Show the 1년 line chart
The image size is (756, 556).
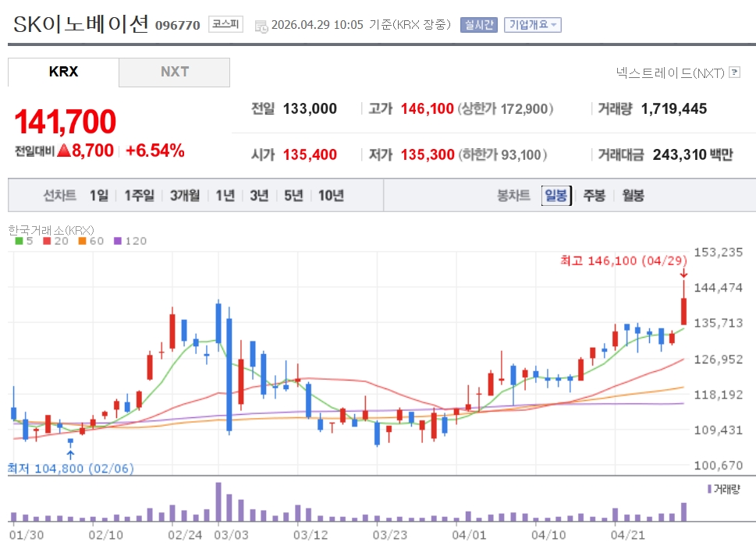(225, 195)
